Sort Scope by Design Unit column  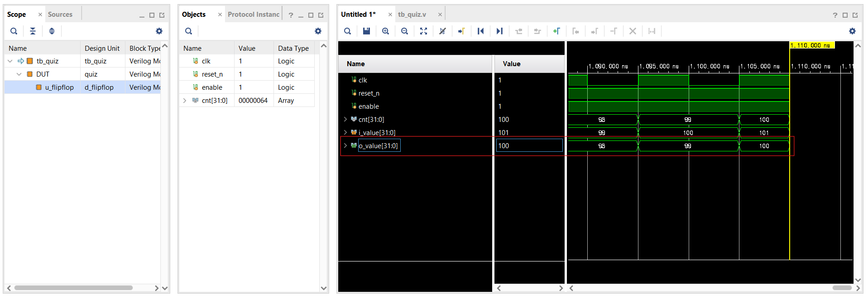click(x=102, y=48)
